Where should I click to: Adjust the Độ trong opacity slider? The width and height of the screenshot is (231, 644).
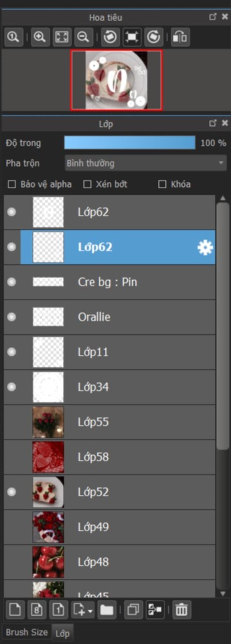pyautogui.click(x=130, y=143)
